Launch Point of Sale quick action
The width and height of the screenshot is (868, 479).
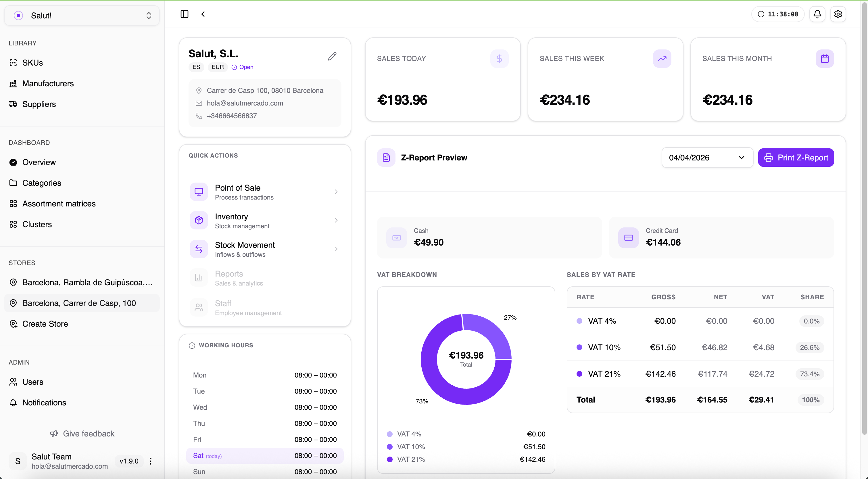(265, 192)
